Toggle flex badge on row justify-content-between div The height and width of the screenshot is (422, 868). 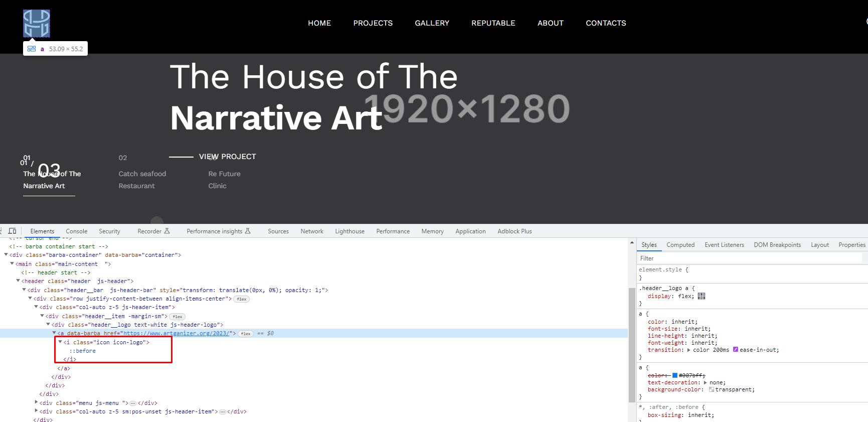pyautogui.click(x=242, y=299)
